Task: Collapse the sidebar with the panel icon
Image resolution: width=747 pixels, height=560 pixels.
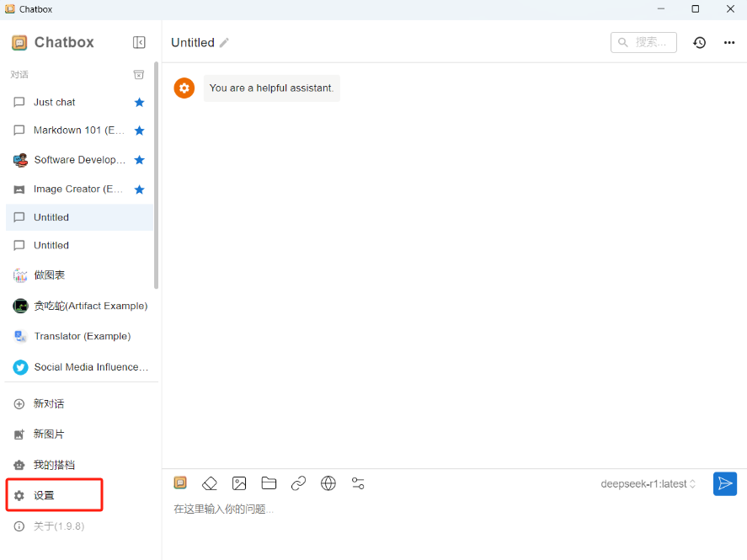Action: tap(139, 42)
